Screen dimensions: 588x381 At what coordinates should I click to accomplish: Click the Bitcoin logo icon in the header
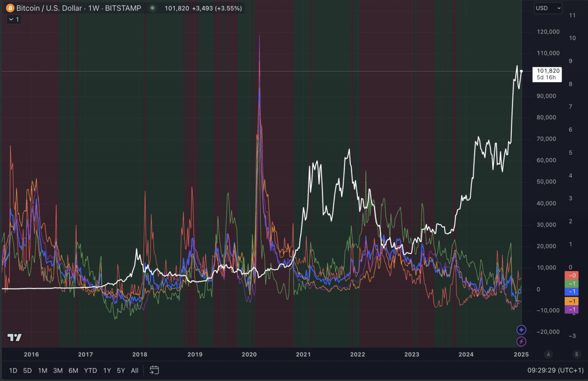(x=10, y=8)
